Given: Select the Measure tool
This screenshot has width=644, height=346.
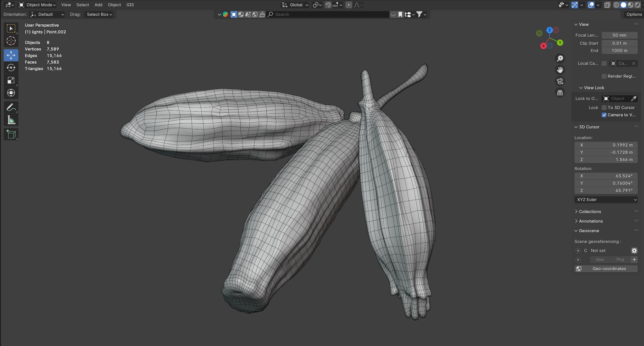Looking at the screenshot, I should pos(11,120).
